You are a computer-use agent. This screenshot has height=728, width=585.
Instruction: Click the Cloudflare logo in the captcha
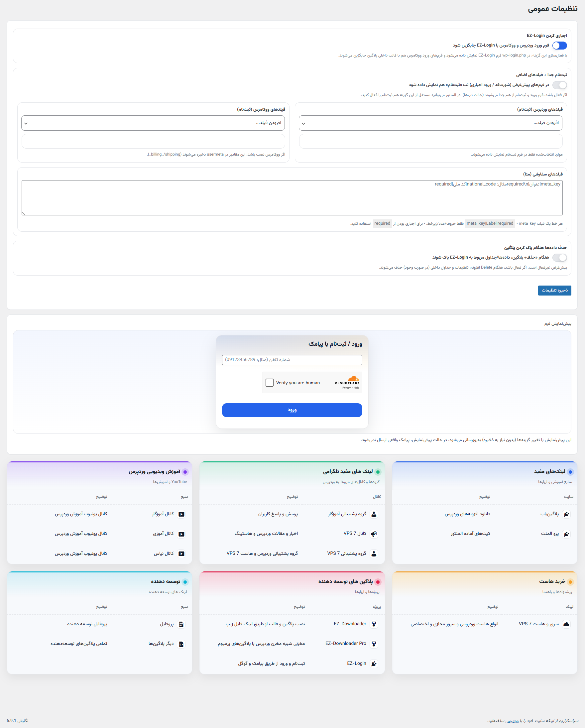(347, 380)
